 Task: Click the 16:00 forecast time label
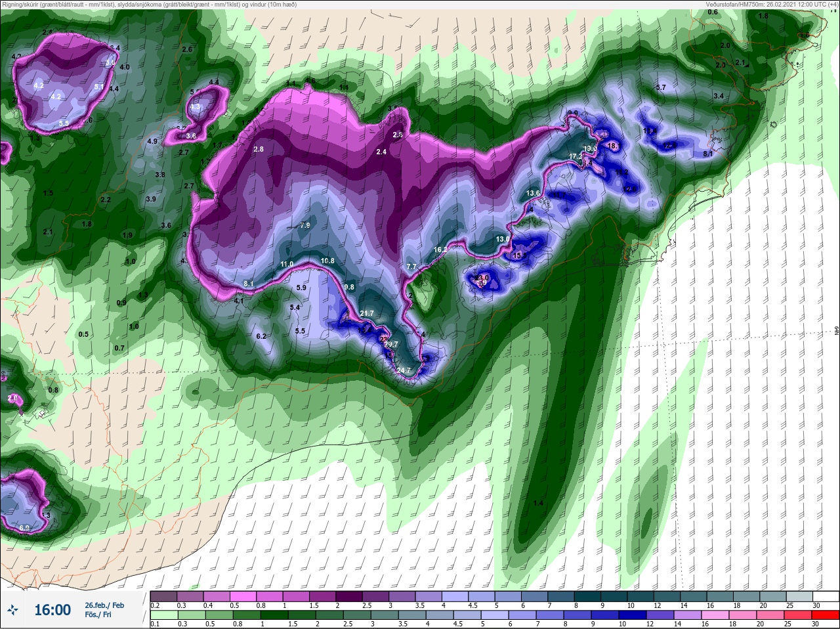(52, 611)
